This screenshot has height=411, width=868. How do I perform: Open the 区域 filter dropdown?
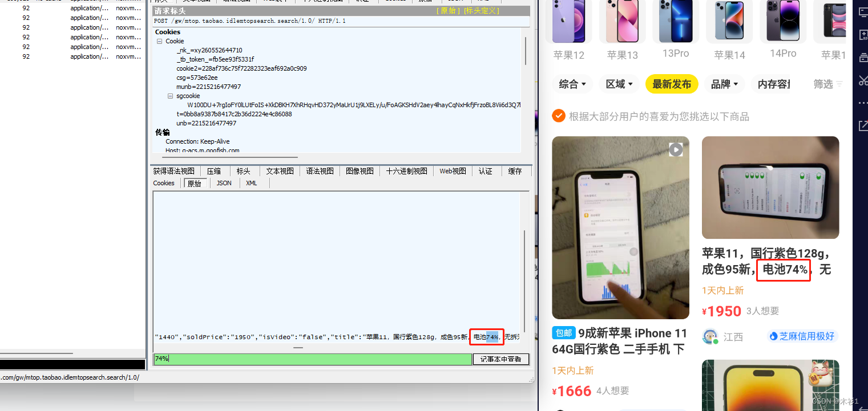[619, 84]
